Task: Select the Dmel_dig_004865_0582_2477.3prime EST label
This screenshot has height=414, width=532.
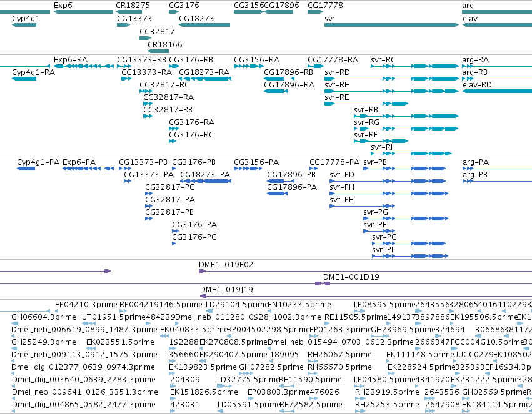Action: [84, 405]
